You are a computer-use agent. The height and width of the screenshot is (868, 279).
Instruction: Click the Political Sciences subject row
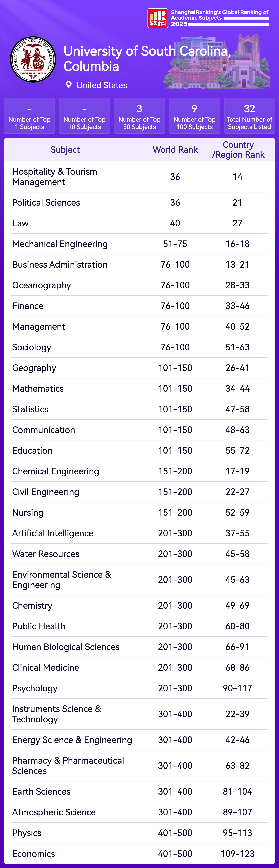pos(46,203)
